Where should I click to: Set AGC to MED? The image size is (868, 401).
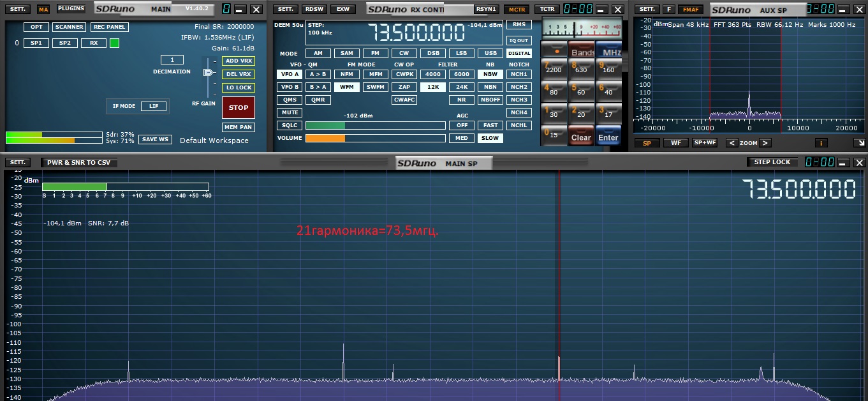461,138
